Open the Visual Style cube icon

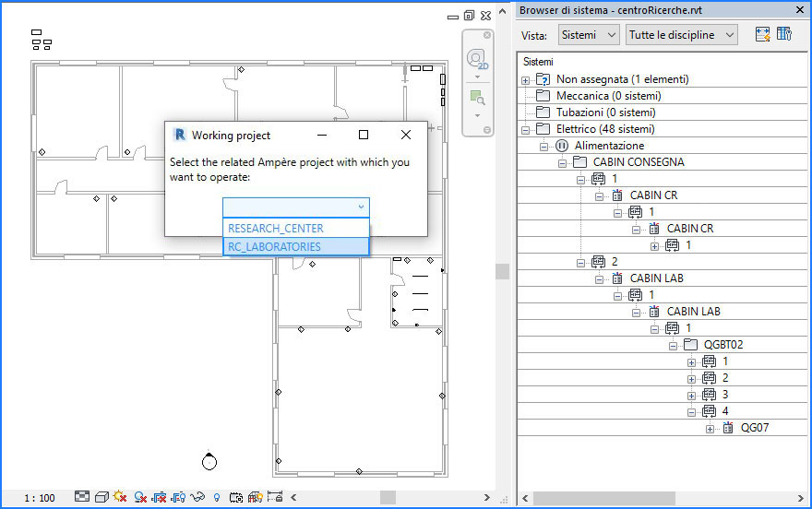pyautogui.click(x=101, y=497)
